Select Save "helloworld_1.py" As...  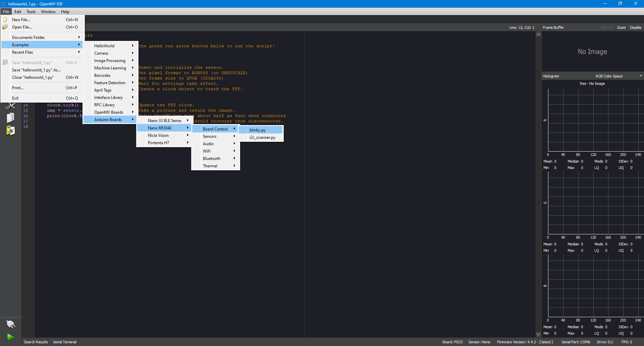tap(42, 70)
